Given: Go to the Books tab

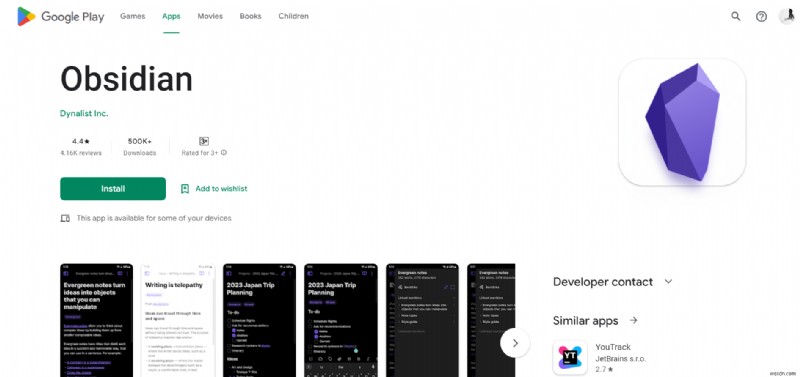Looking at the screenshot, I should tap(251, 16).
